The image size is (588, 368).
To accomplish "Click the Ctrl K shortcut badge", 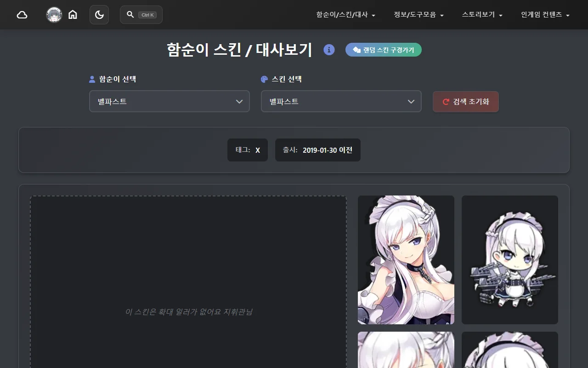I will coord(147,15).
